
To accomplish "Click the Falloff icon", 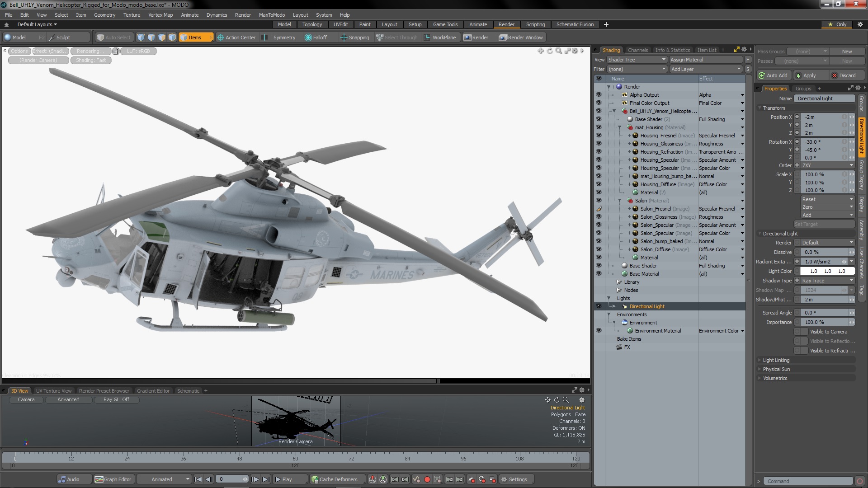I will (308, 38).
